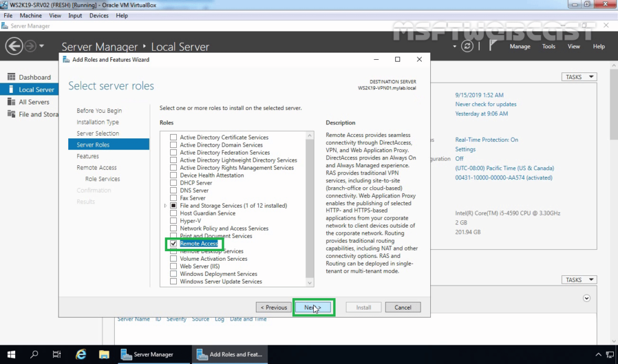The width and height of the screenshot is (618, 364).
Task: Open VirtualBox Input menu
Action: tap(75, 15)
